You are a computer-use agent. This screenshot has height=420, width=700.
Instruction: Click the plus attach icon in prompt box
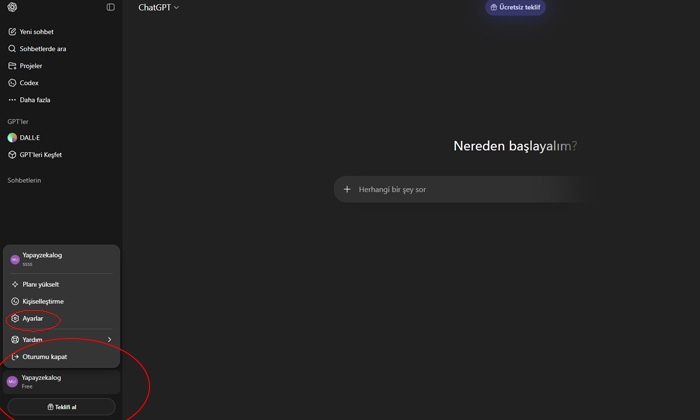347,189
